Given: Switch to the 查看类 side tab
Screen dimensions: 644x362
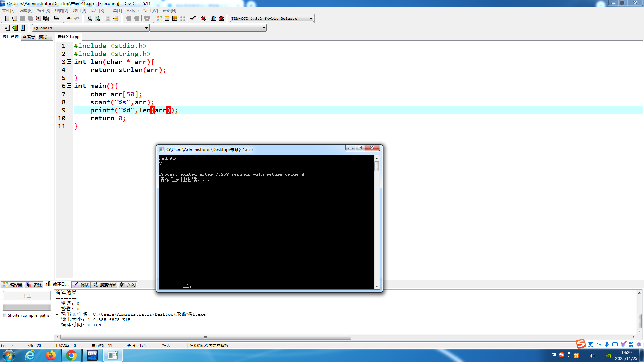Looking at the screenshot, I should [x=29, y=37].
